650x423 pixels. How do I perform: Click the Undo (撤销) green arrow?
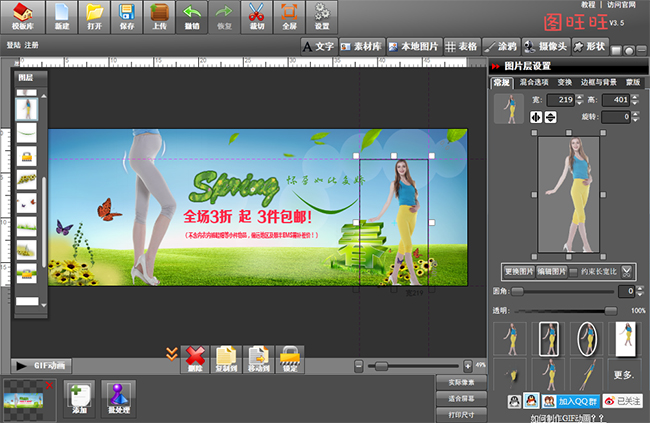(x=192, y=17)
